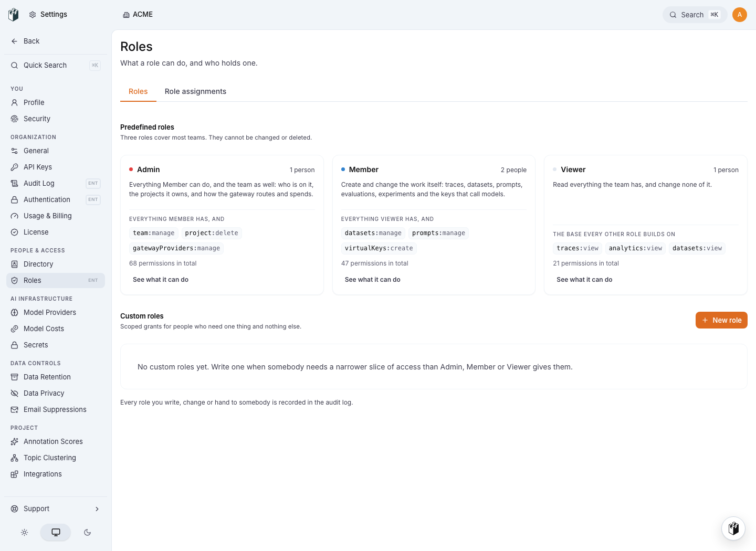Click the General sliders icon
This screenshot has height=551, width=756.
[15, 151]
